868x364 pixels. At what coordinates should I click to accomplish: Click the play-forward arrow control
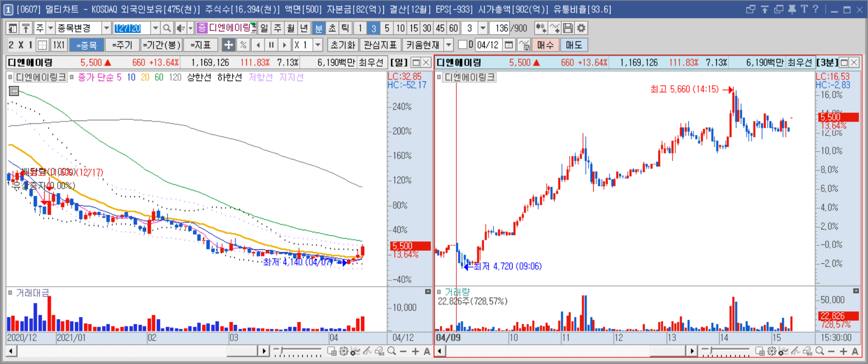pos(284,45)
